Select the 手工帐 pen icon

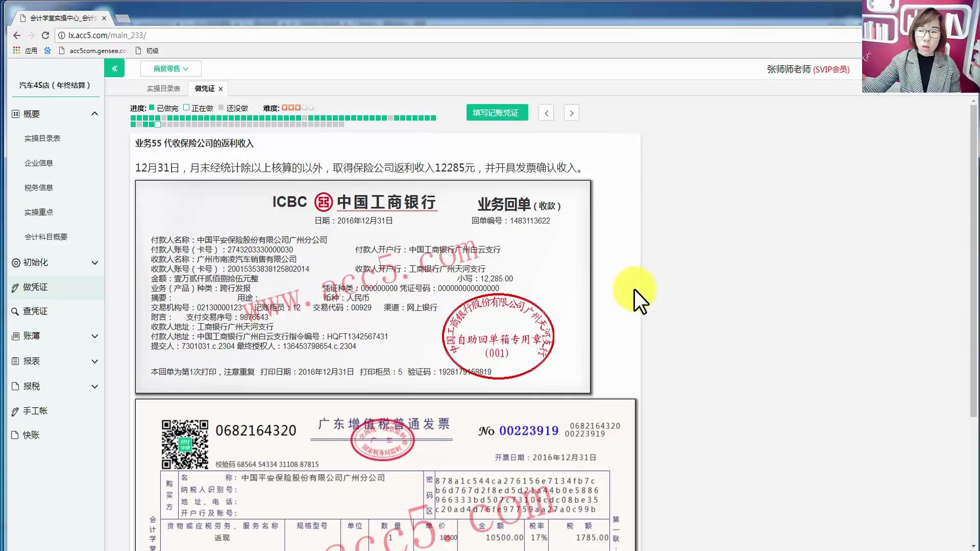click(14, 410)
